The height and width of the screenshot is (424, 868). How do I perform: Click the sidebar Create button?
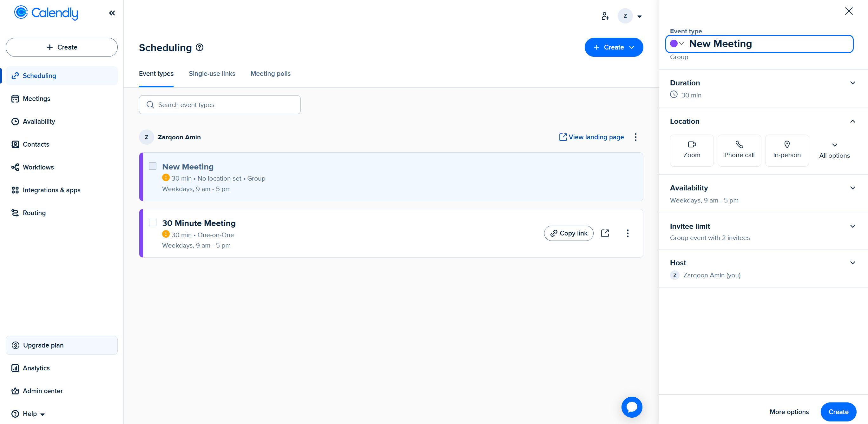tap(62, 47)
